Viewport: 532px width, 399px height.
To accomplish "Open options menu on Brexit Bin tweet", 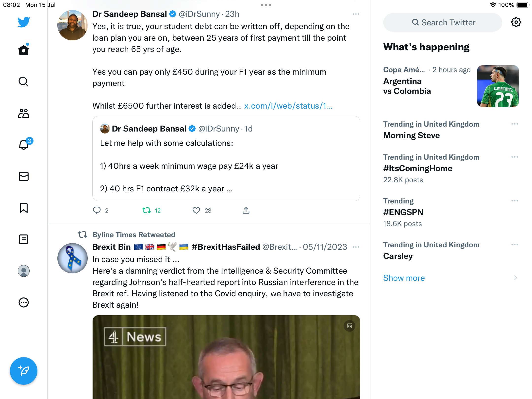I will pos(356,247).
